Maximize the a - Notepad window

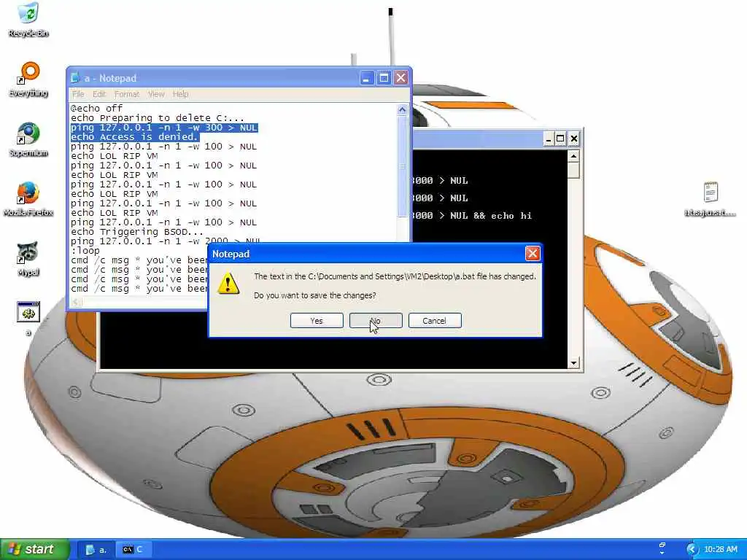click(x=384, y=77)
